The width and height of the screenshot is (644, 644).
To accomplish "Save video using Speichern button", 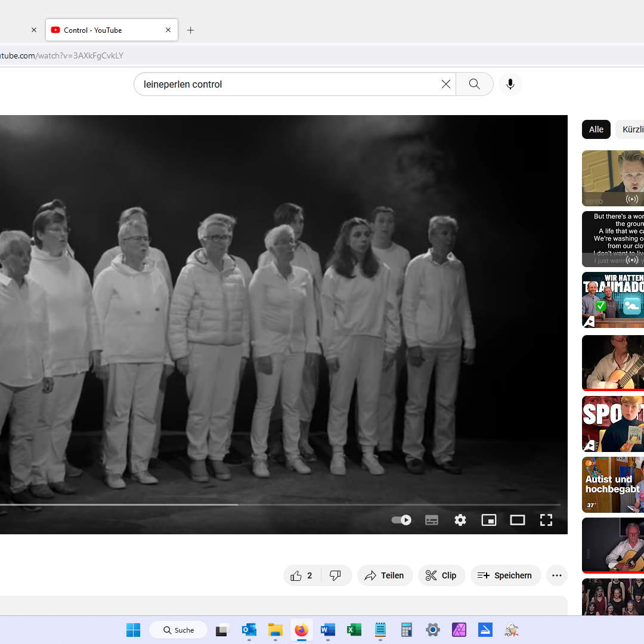I will (x=505, y=575).
